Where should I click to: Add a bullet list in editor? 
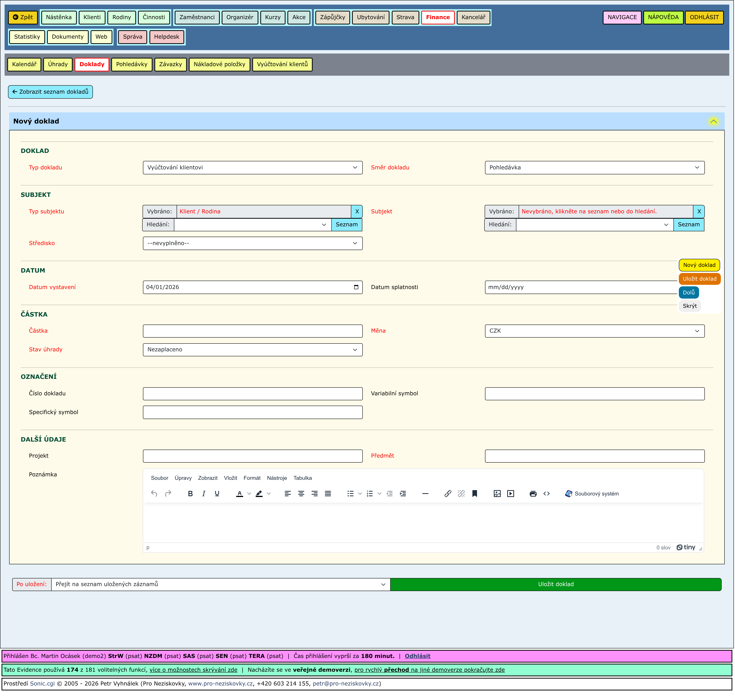click(x=351, y=494)
